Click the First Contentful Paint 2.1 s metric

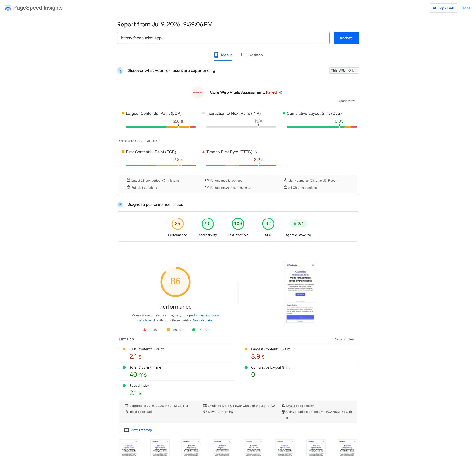click(x=177, y=353)
